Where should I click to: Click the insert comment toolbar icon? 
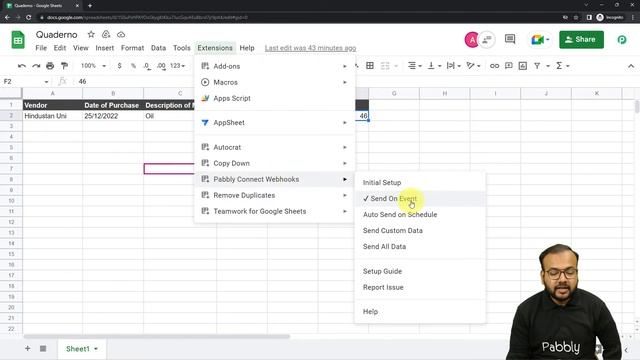(509, 66)
